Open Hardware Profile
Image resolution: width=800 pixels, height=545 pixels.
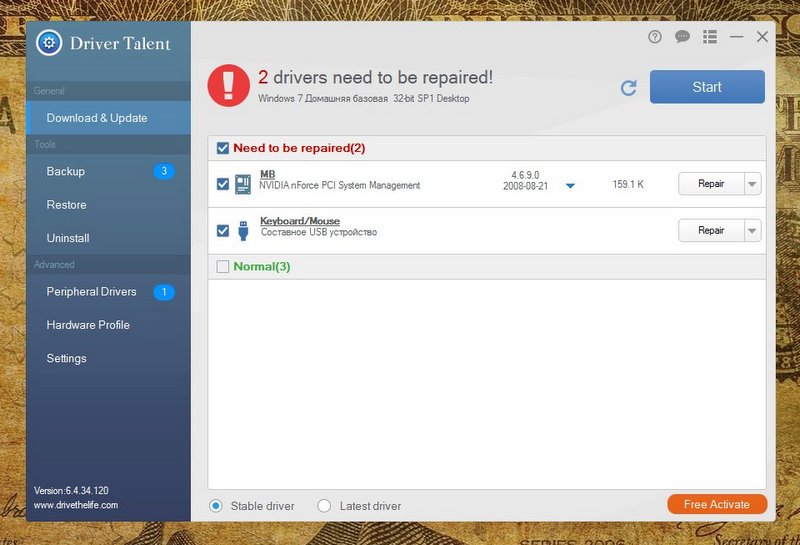click(x=109, y=325)
